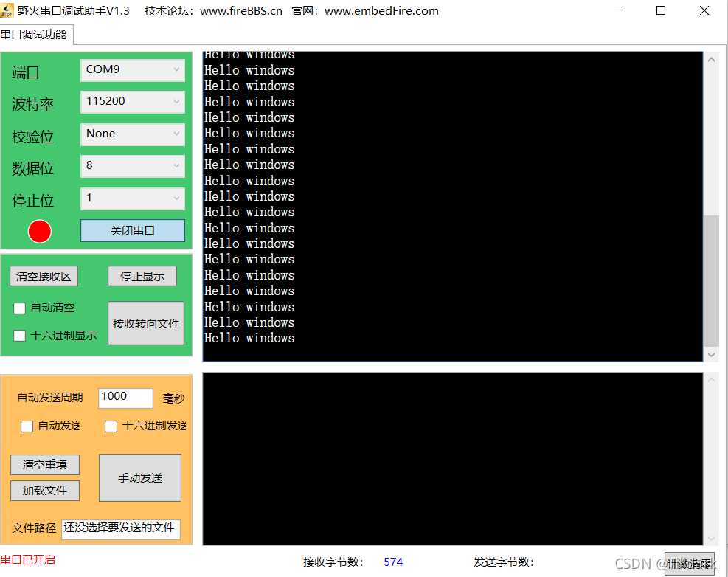Image resolution: width=728 pixels, height=577 pixels.
Task: Click the 关闭串口 button
Action: 133,230
